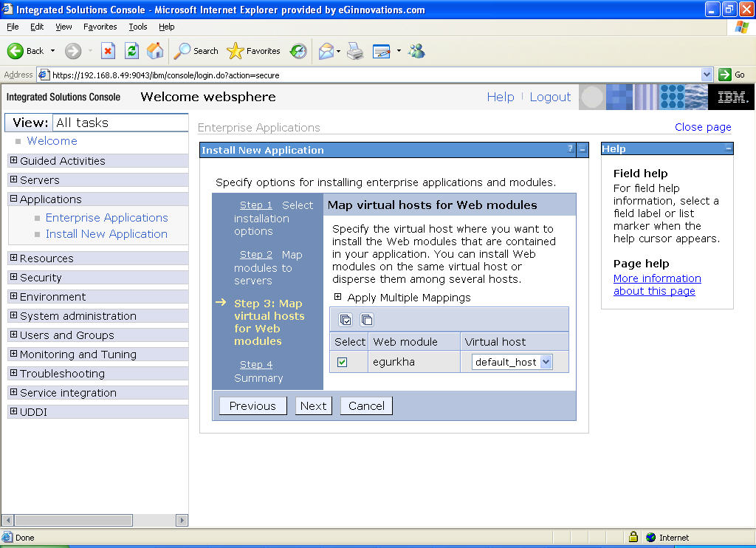Follow the More information about this page link
Viewport: 756px width, 548px height.
(656, 284)
